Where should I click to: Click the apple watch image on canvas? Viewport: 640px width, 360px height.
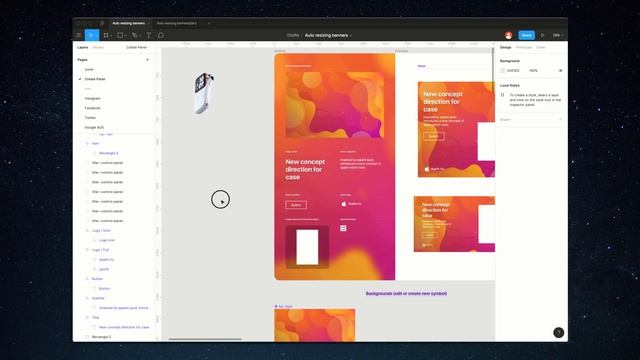[x=204, y=93]
